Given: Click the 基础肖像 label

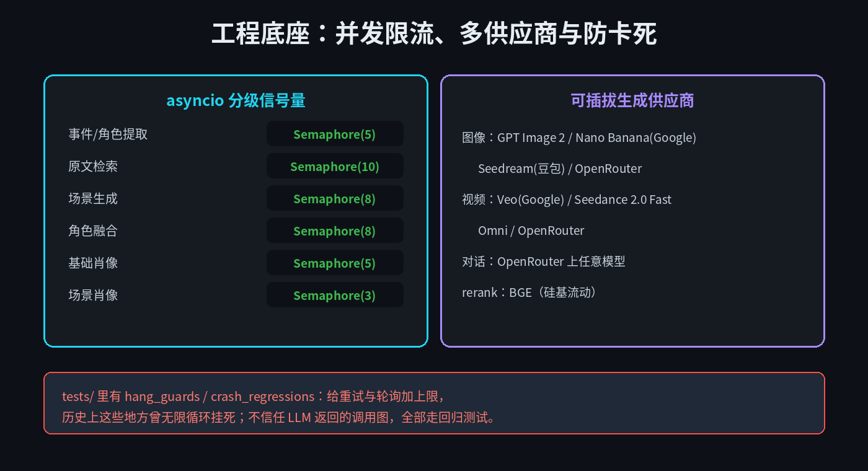Looking at the screenshot, I should point(93,263).
